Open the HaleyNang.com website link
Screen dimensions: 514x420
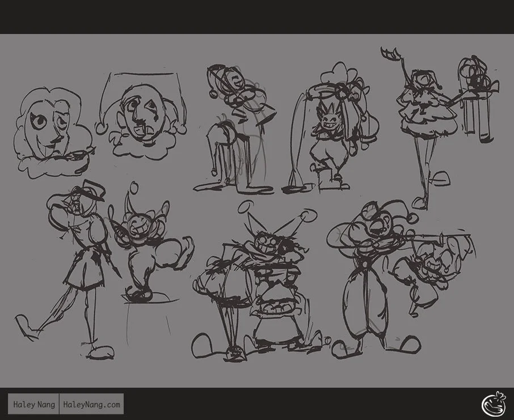click(92, 405)
